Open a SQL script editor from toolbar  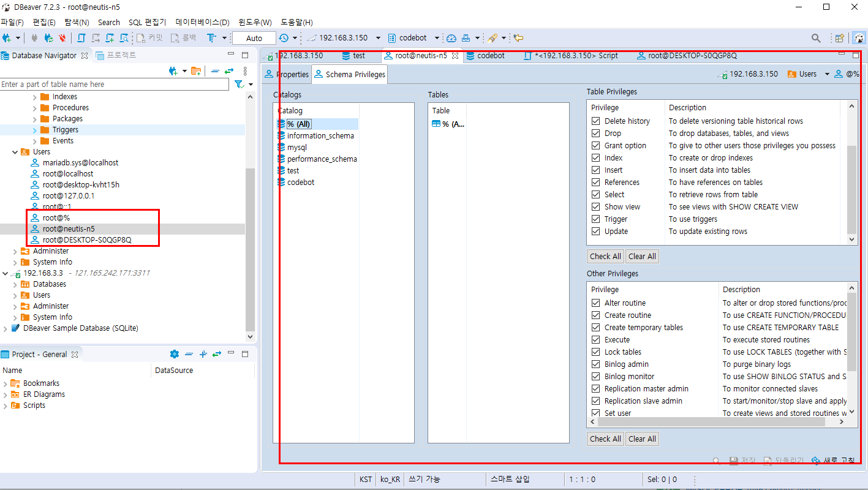(81, 38)
